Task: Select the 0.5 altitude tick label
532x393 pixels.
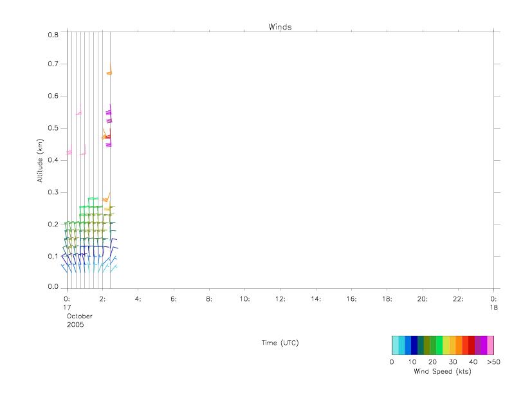Action: pos(53,128)
